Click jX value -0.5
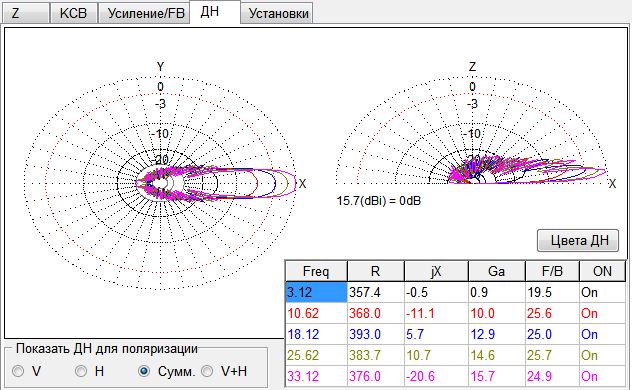The width and height of the screenshot is (632, 390). click(436, 292)
